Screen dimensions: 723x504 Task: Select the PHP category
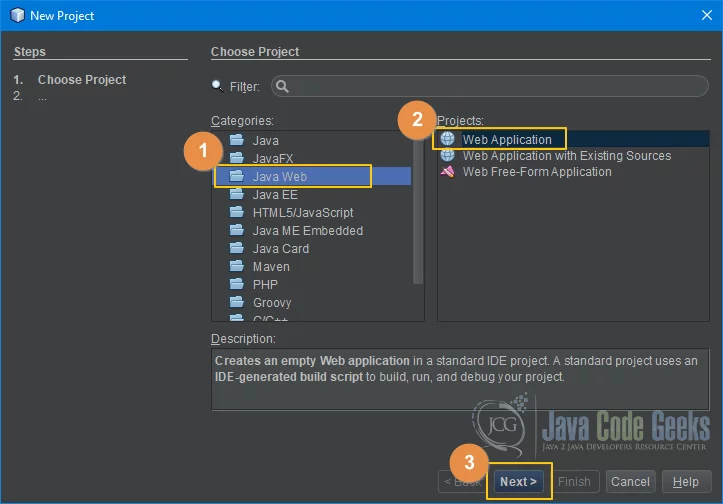point(313,284)
